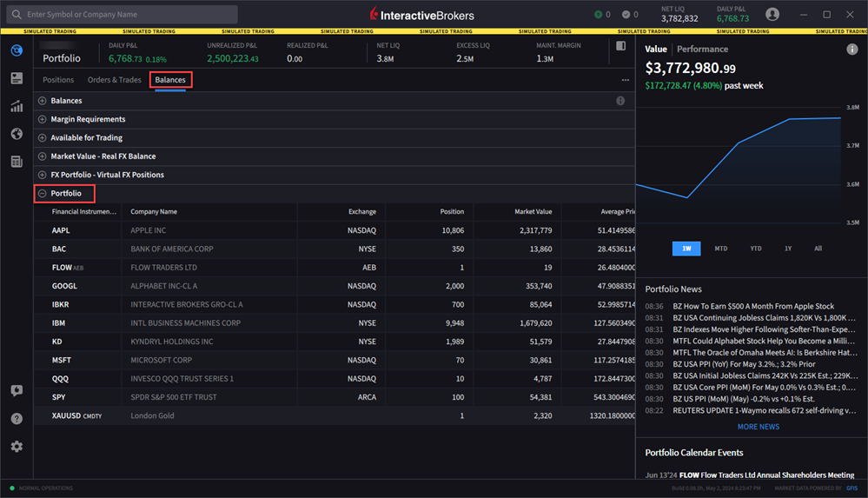Screen dimensions: 868x498
Task: Click the InteractiveBrokers logo
Action: (x=421, y=15)
